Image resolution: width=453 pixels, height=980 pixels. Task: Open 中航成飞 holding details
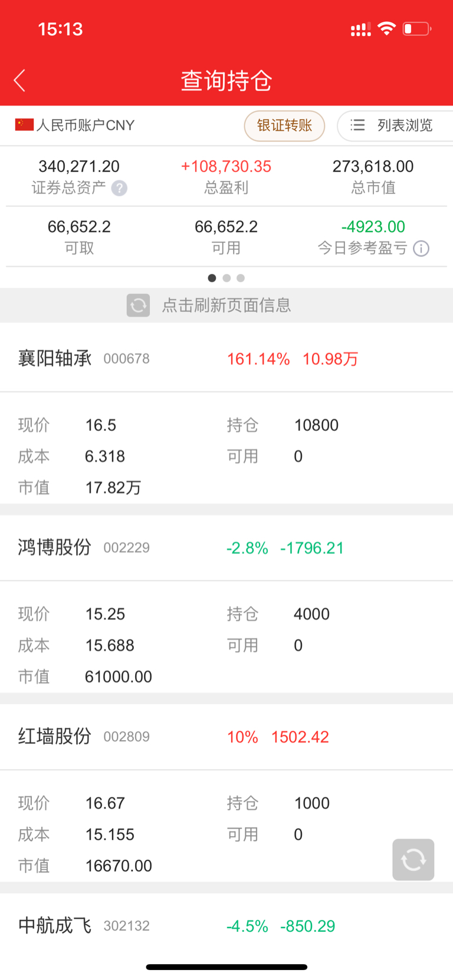(55, 926)
